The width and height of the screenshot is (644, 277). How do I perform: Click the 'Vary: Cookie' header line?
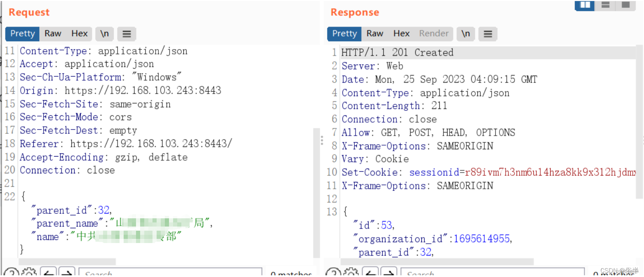coord(375,159)
